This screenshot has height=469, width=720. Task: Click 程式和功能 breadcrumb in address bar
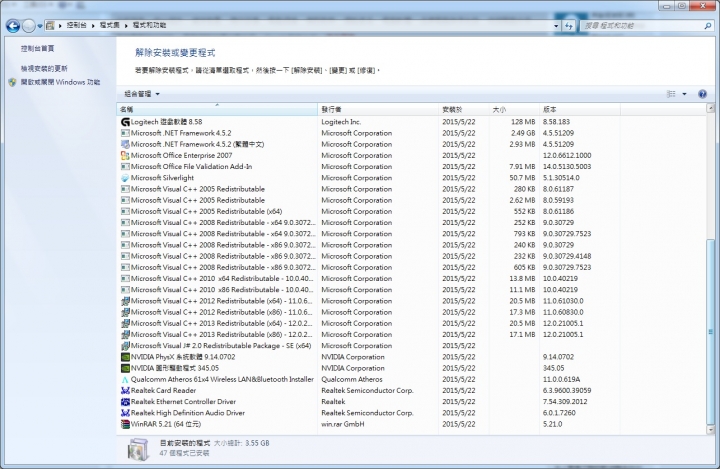[149, 25]
